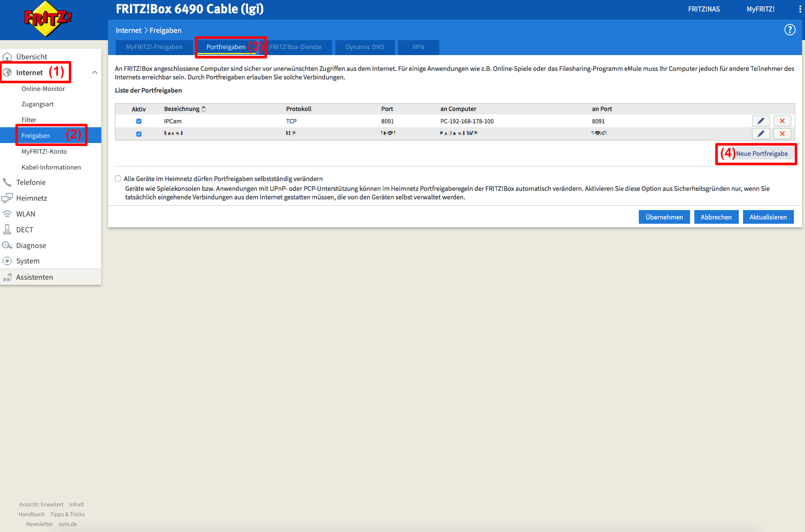This screenshot has height=532, width=805.
Task: Click the WLAN wifi icon
Action: click(x=7, y=214)
